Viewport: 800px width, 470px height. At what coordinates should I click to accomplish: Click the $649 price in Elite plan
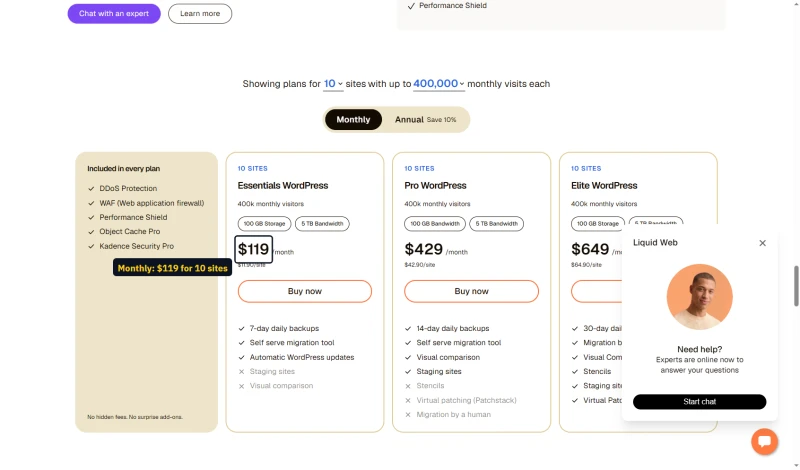point(590,249)
